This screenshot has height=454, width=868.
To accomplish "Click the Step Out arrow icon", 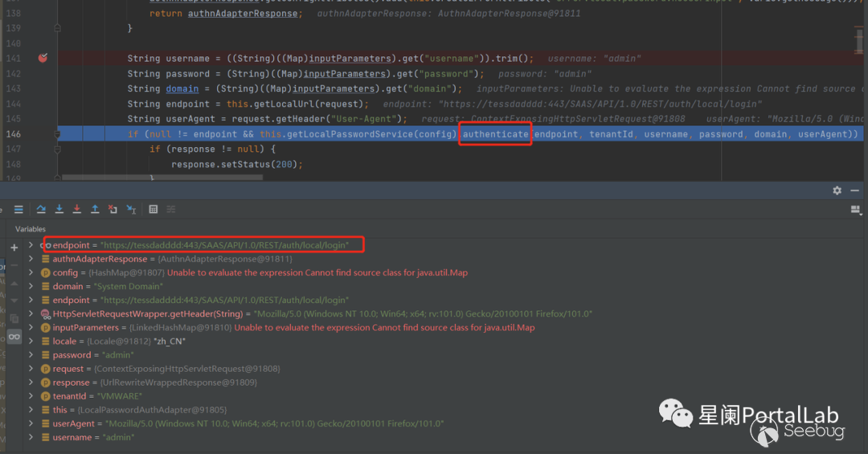I will (x=95, y=209).
